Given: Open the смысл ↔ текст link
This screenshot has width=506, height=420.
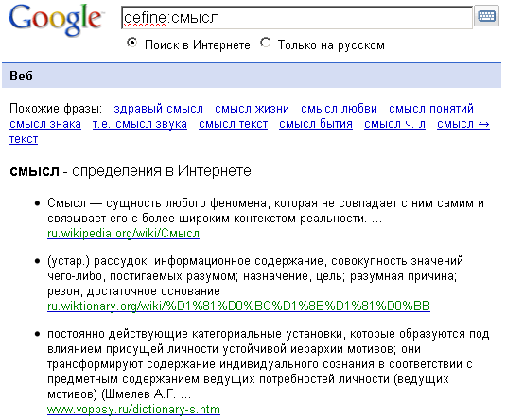Looking at the screenshot, I should 463,124.
